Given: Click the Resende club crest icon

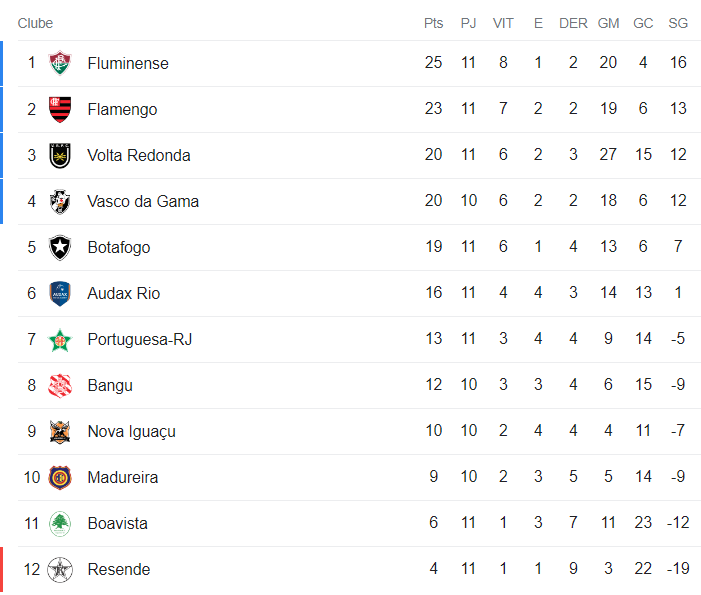Looking at the screenshot, I should (x=60, y=569).
